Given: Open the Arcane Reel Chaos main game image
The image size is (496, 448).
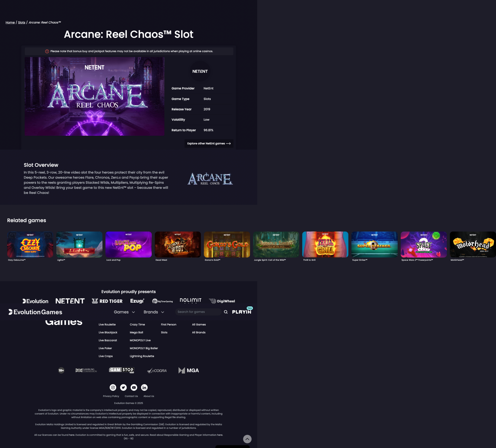Looking at the screenshot, I should click(95, 96).
